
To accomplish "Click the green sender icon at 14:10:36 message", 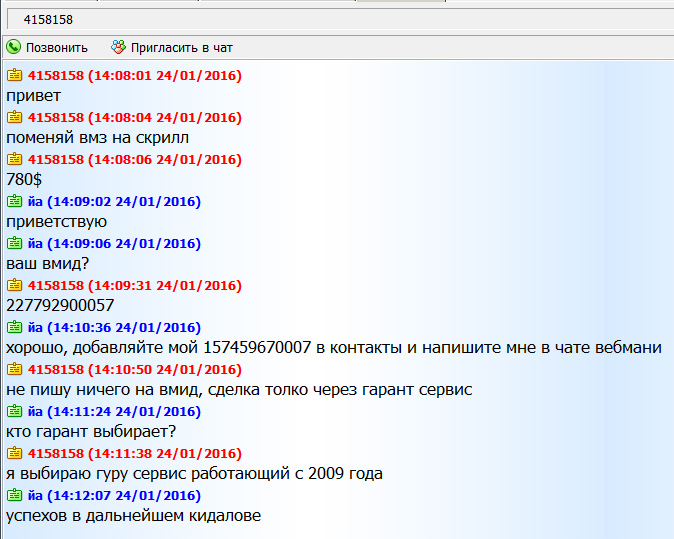I will [x=15, y=327].
